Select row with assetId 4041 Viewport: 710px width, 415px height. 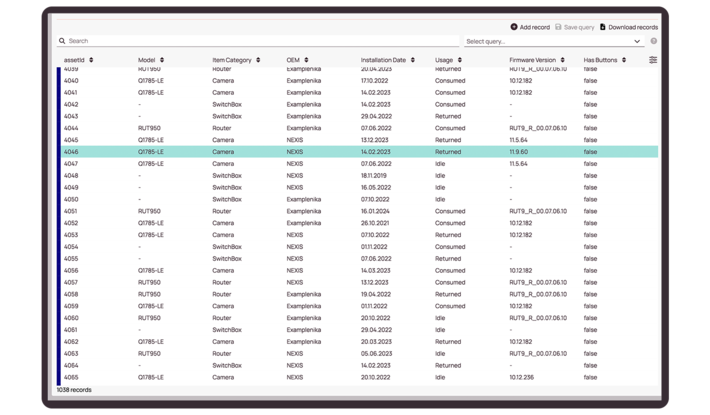coord(360,92)
